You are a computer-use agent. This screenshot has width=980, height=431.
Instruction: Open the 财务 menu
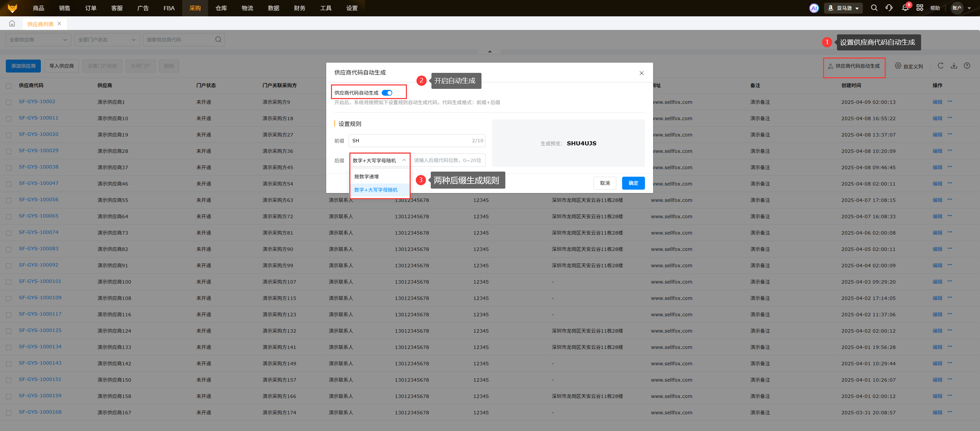pyautogui.click(x=299, y=8)
